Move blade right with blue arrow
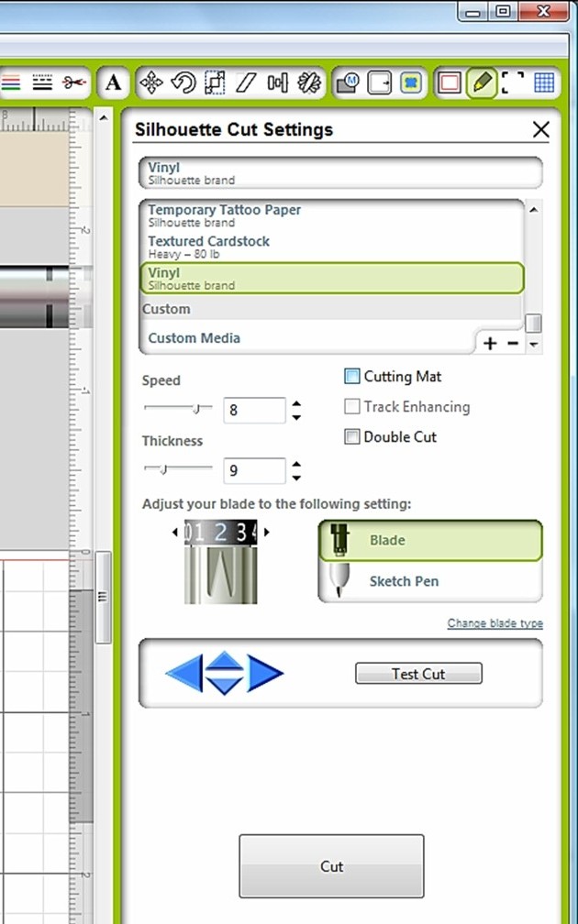 (x=265, y=673)
